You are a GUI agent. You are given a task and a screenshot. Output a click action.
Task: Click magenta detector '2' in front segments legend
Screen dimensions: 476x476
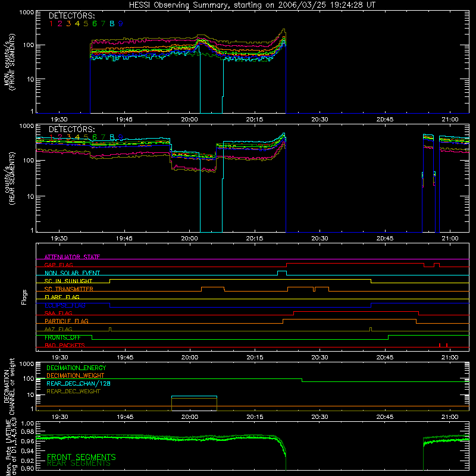tap(60, 24)
